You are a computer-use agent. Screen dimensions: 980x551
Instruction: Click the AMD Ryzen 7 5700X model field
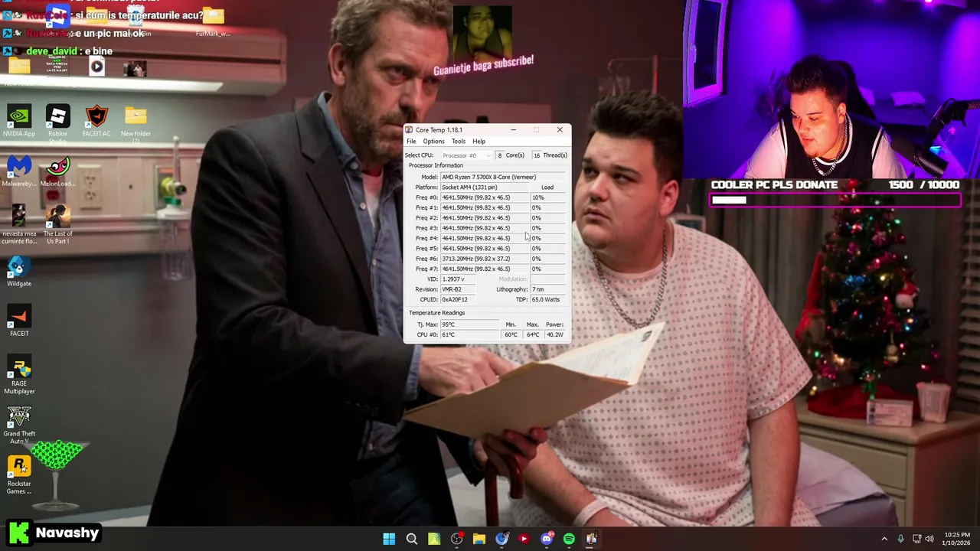point(504,177)
